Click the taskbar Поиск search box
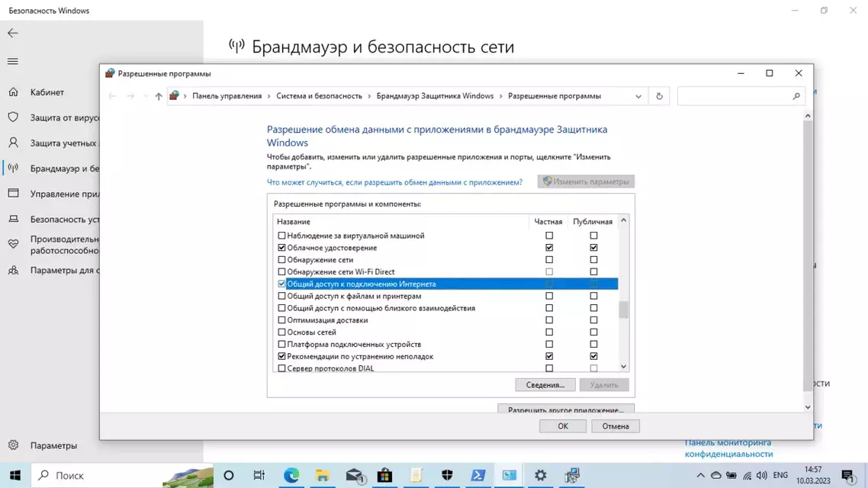Screen dimensions: 868x488 122,475
